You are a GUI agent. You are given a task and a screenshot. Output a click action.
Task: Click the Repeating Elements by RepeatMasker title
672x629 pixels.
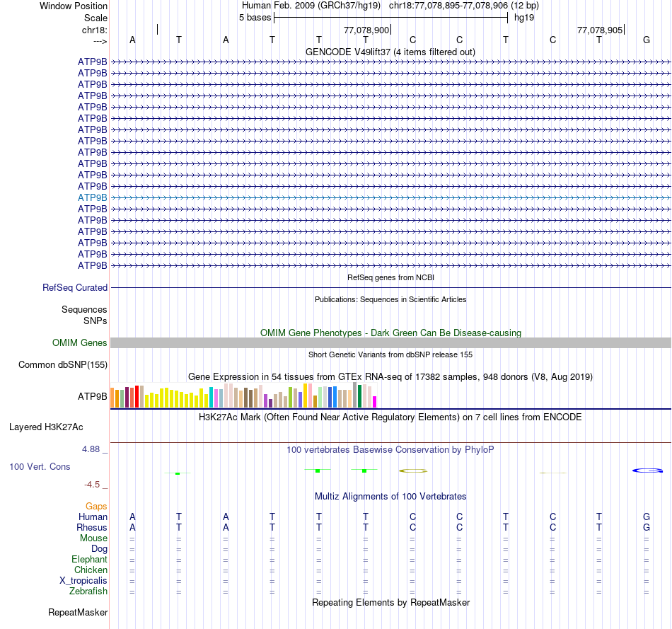point(390,602)
